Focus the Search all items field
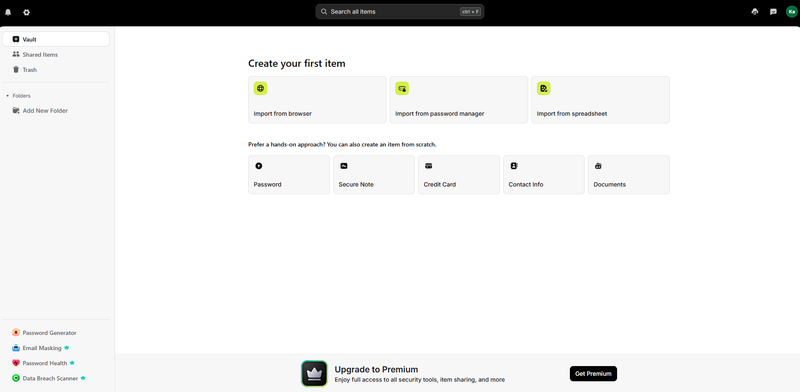 click(x=399, y=11)
